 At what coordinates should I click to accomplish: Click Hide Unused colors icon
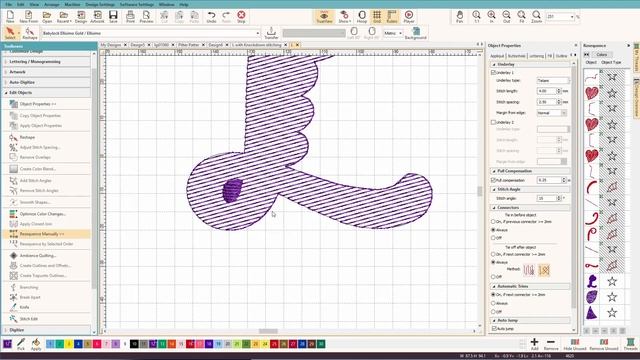pyautogui.click(x=575, y=344)
